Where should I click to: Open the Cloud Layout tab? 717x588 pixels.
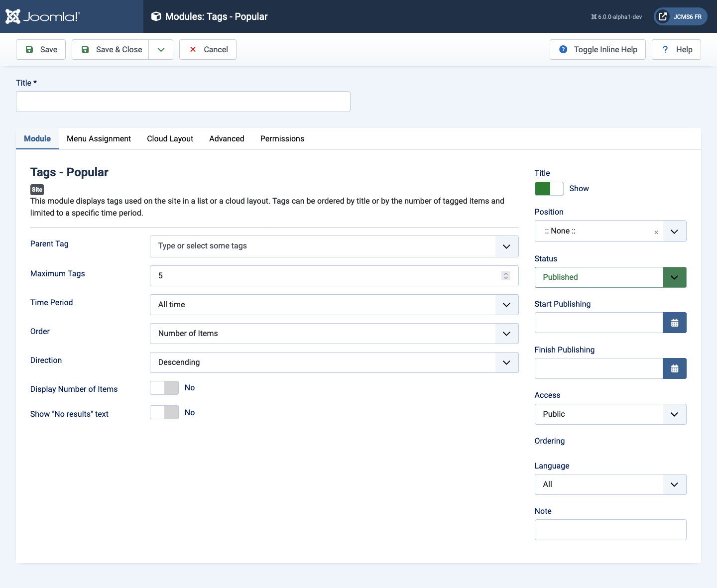tap(170, 139)
